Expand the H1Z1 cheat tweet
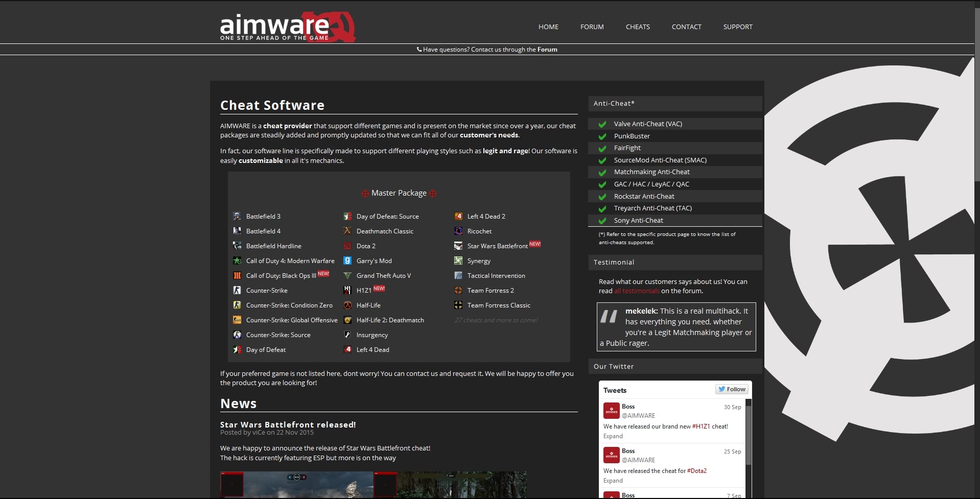Screen dimensions: 980x499 (x=613, y=436)
